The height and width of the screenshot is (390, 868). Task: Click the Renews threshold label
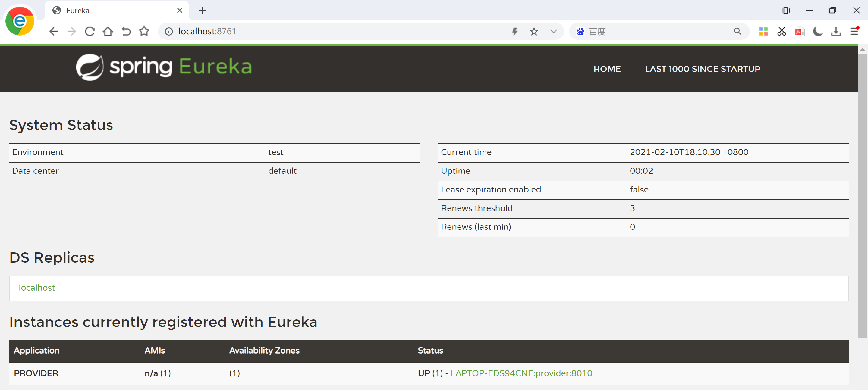(476, 208)
